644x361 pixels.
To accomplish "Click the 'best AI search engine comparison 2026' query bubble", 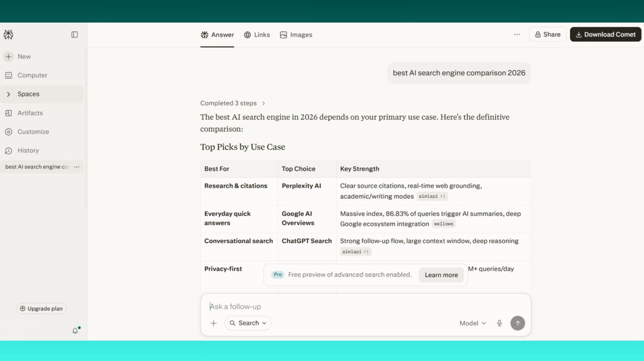I will (459, 73).
